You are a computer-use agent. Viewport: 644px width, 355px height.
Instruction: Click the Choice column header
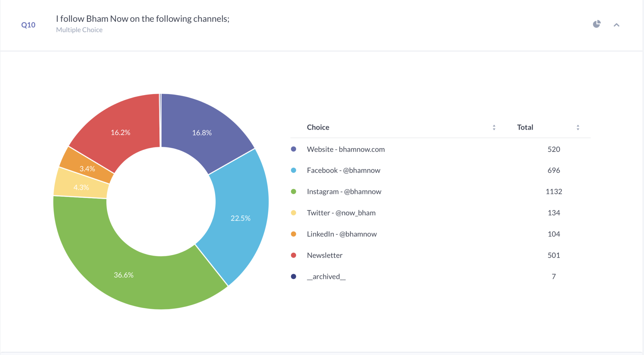point(318,127)
